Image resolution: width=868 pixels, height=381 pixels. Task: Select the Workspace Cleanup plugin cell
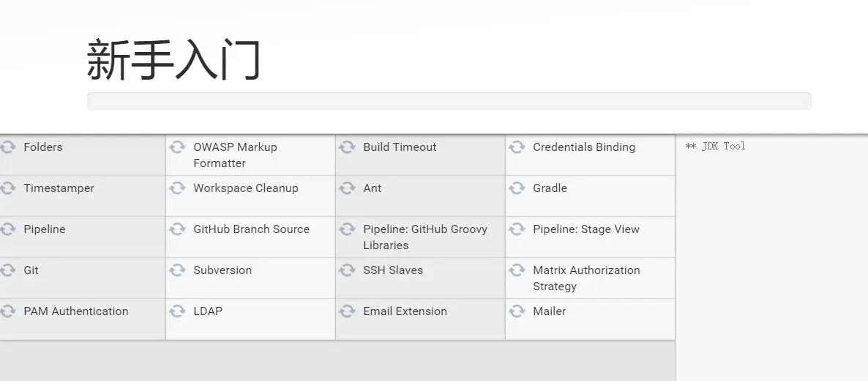point(245,188)
